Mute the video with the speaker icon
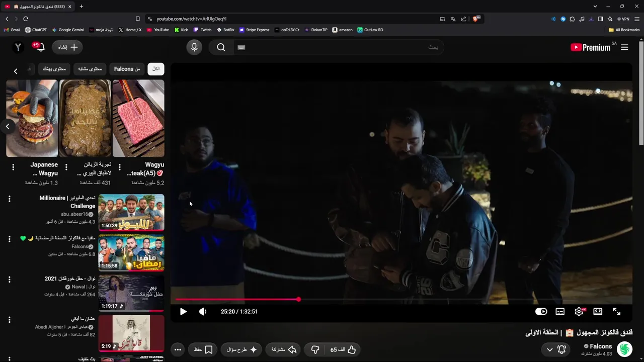This screenshot has width=644, height=362. tap(203, 312)
